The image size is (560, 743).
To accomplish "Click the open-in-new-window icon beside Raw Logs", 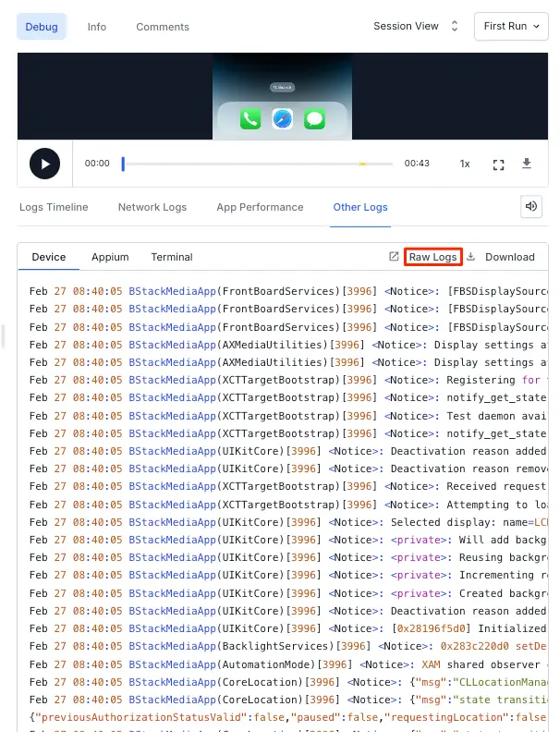I will click(394, 257).
